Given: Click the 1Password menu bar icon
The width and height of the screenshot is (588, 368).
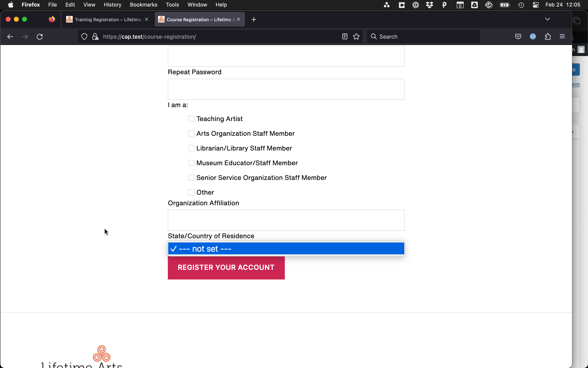Looking at the screenshot, I should point(415,5).
